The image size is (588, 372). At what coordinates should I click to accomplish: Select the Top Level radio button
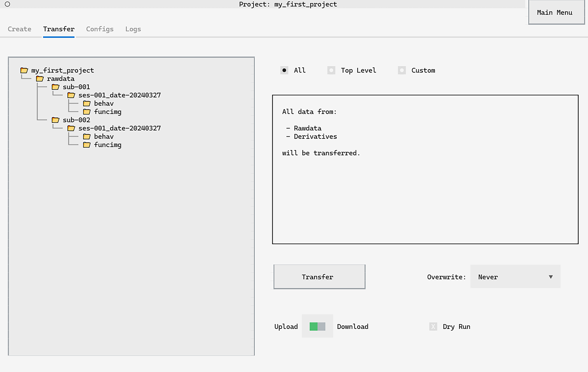(331, 70)
